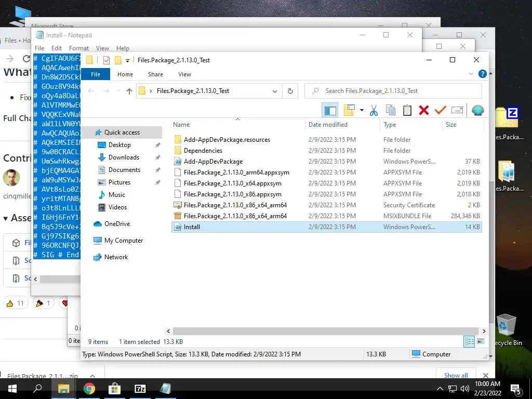Select Files.Package_2.1.13.0_arm64.appxsym file
This screenshot has width=532, height=399.
(236, 172)
